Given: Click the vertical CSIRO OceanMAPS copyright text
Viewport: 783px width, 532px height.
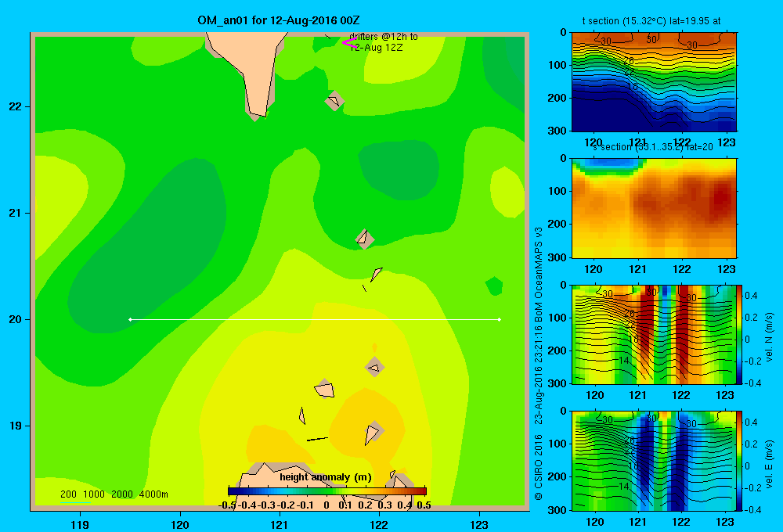Looking at the screenshot, I should 539,363.
